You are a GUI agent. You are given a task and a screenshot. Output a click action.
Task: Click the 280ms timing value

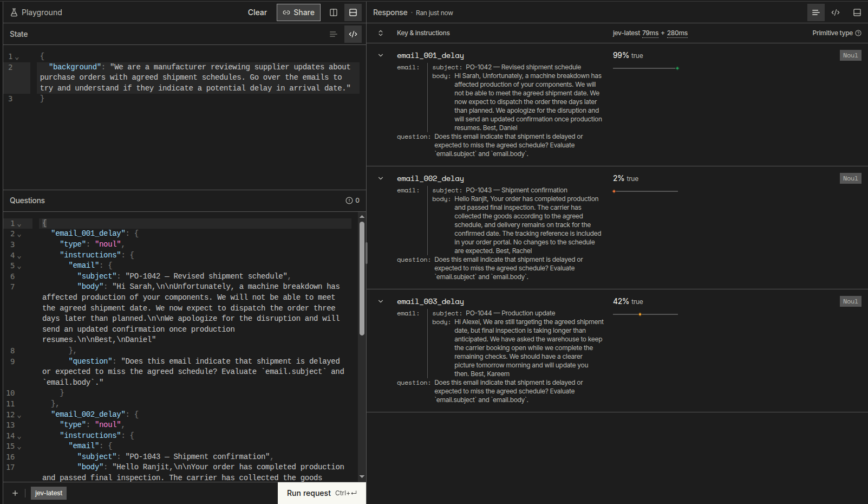click(677, 33)
